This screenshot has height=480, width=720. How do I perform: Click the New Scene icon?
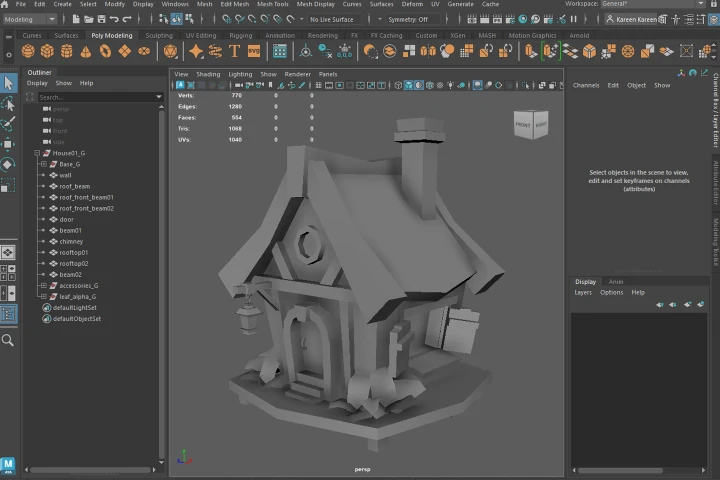pos(76,19)
